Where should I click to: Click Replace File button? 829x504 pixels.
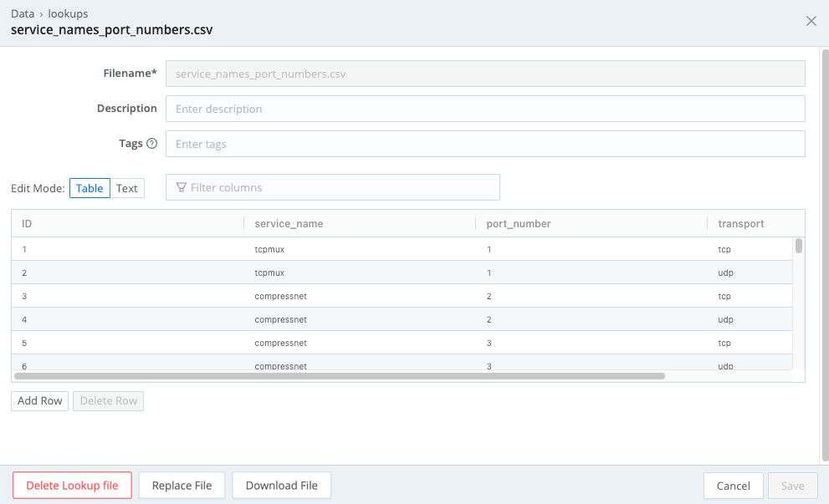pos(182,486)
